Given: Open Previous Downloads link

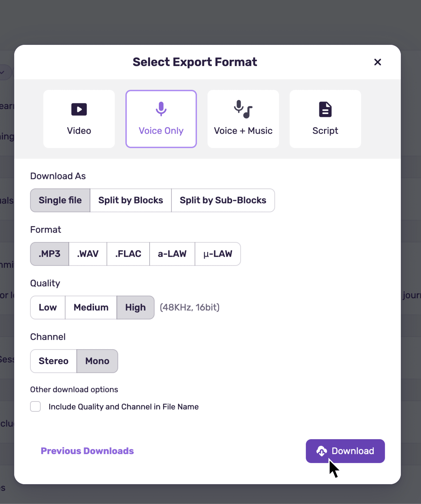Looking at the screenshot, I should (87, 451).
